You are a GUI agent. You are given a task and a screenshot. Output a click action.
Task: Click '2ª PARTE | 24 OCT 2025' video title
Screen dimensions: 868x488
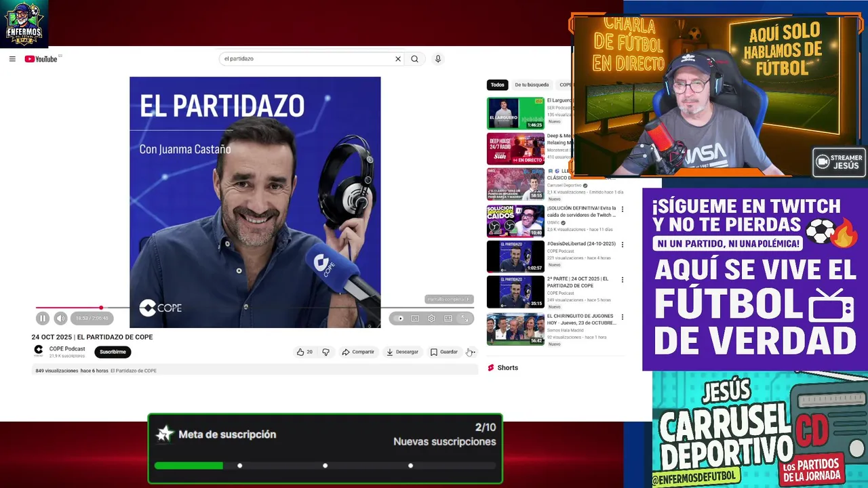click(578, 282)
